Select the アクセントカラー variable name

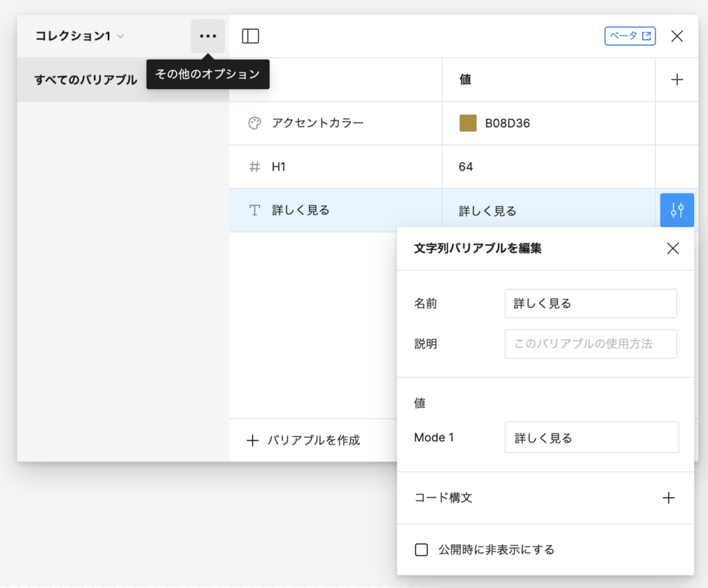pyautogui.click(x=317, y=123)
